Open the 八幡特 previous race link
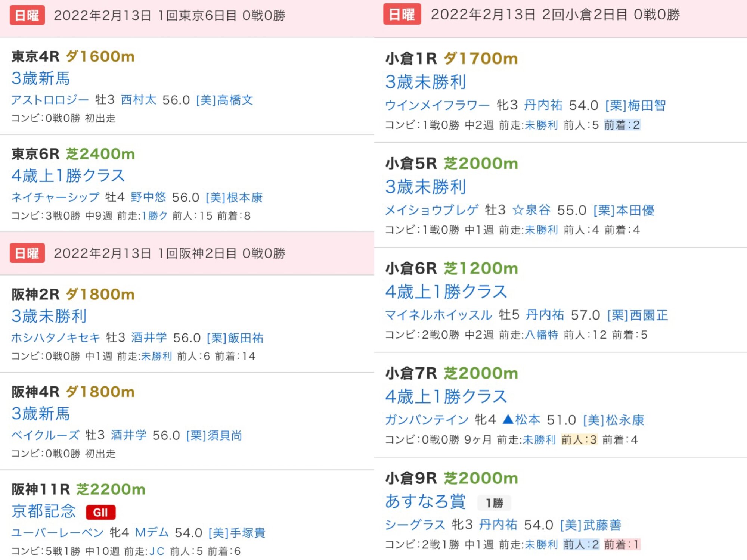This screenshot has height=560, width=747. (541, 335)
